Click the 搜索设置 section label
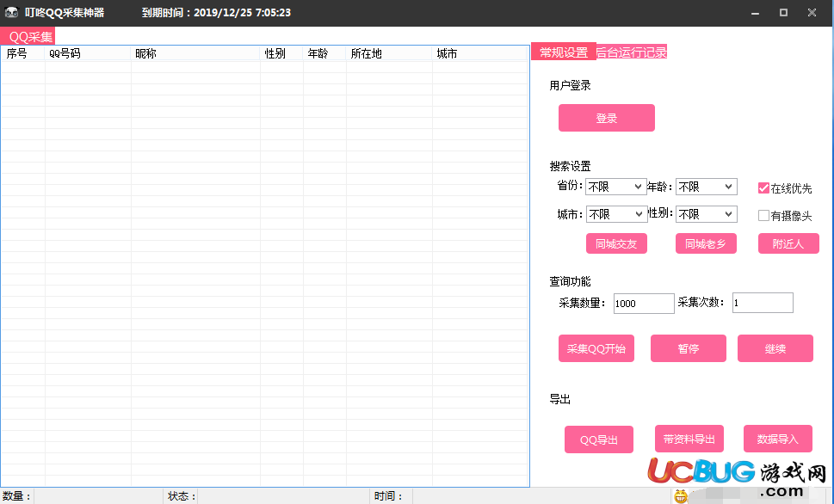 (570, 166)
